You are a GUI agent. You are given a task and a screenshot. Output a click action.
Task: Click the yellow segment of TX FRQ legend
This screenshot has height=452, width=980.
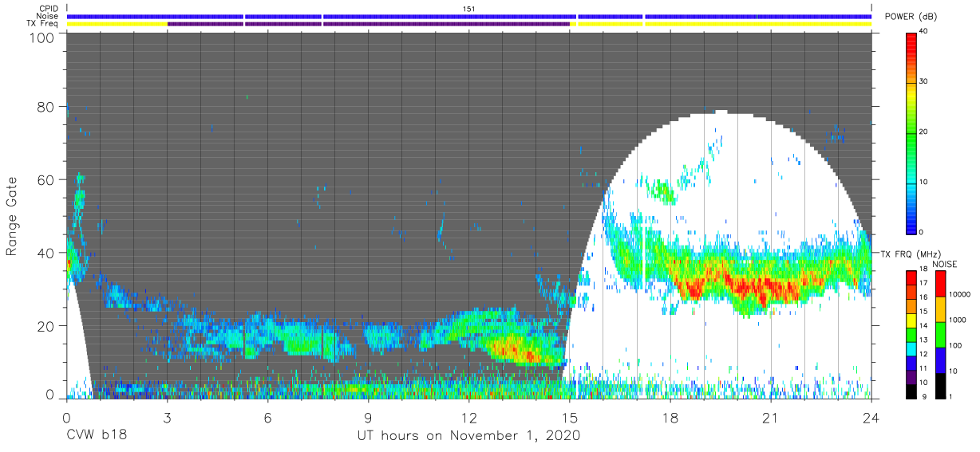911,319
